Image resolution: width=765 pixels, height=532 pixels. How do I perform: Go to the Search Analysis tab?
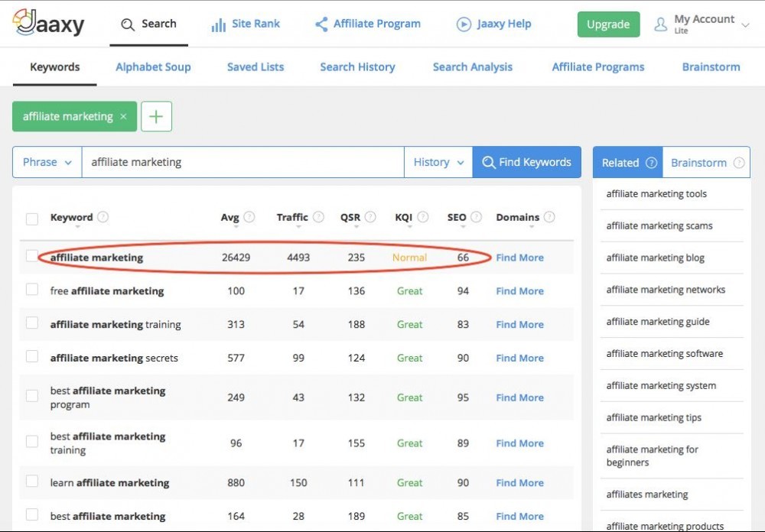[x=473, y=67]
